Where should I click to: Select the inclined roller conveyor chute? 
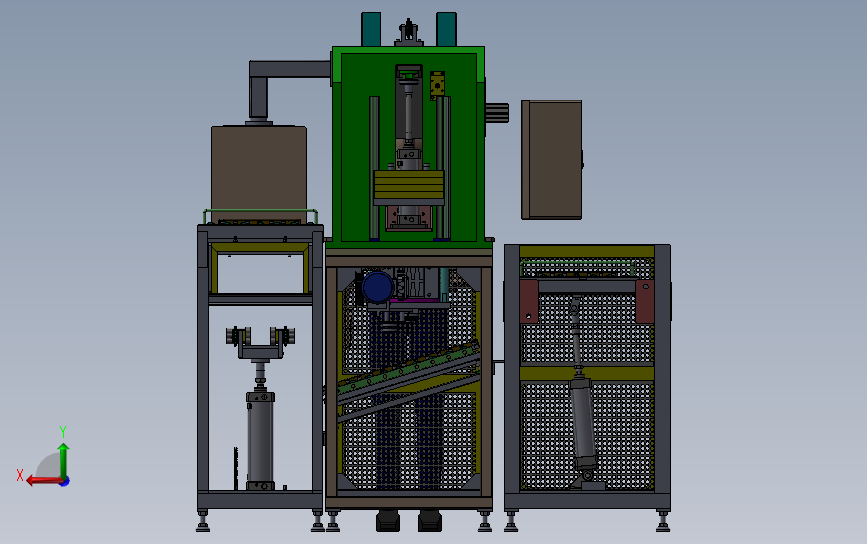[408, 372]
